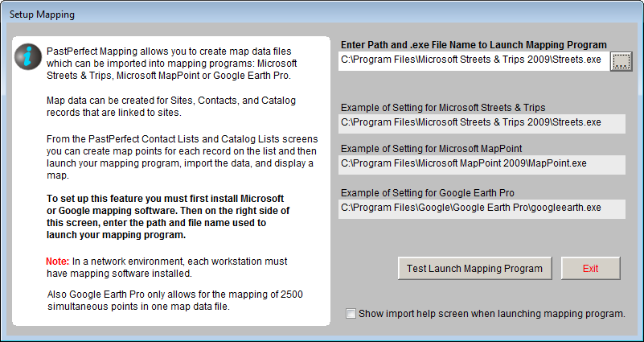
Task: Select the Google Earth Pro example path box
Action: click(482, 208)
